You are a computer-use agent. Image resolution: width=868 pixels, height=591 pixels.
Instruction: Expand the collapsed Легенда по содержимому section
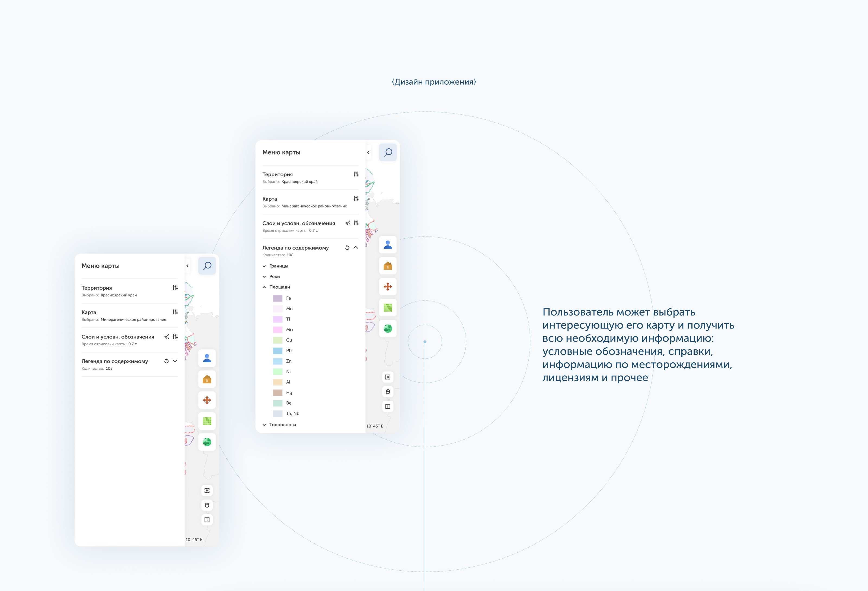point(175,361)
